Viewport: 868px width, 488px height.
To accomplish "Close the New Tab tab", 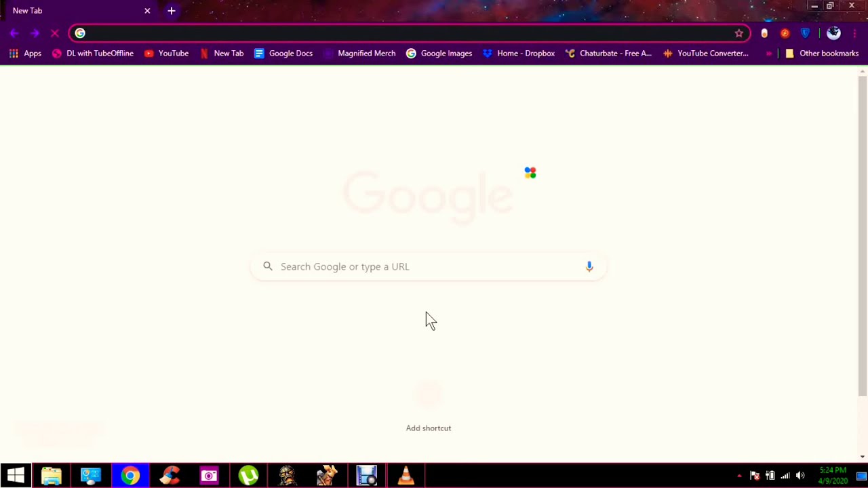I will coord(147,11).
